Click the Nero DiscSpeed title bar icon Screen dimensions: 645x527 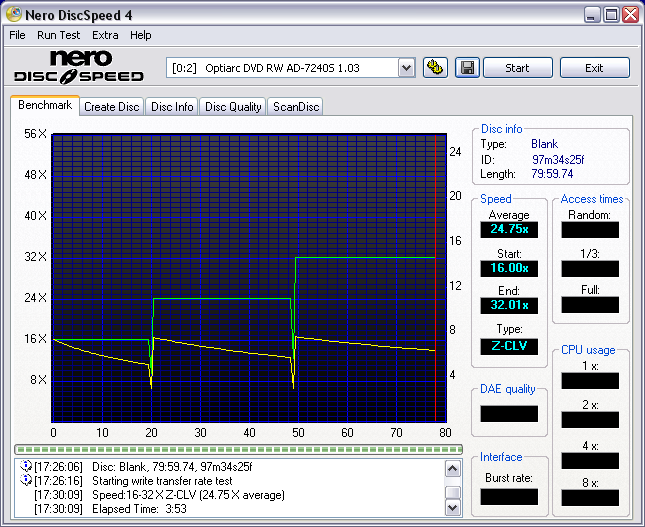click(x=14, y=14)
